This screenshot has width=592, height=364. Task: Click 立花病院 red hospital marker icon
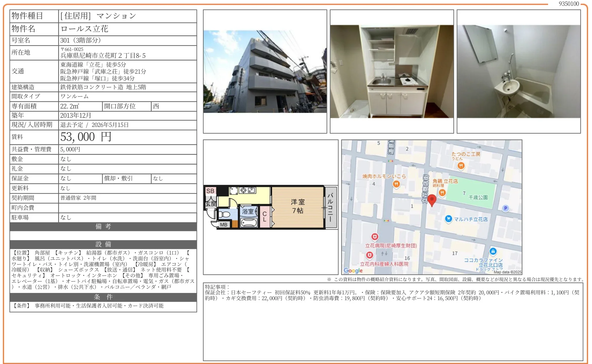click(375, 237)
